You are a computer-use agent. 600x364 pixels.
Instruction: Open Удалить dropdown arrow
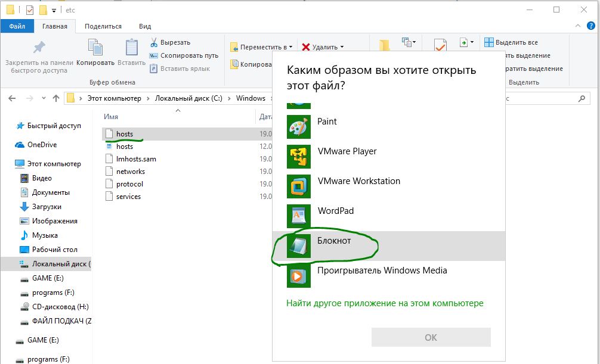[342, 47]
